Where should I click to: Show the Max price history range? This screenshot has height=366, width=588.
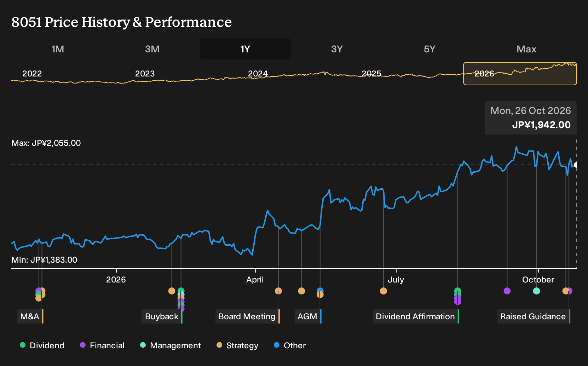click(526, 49)
